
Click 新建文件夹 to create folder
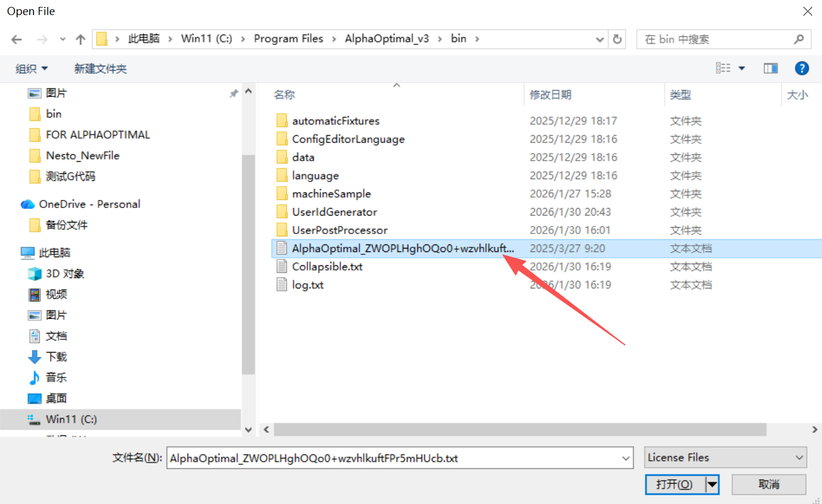[x=100, y=69]
